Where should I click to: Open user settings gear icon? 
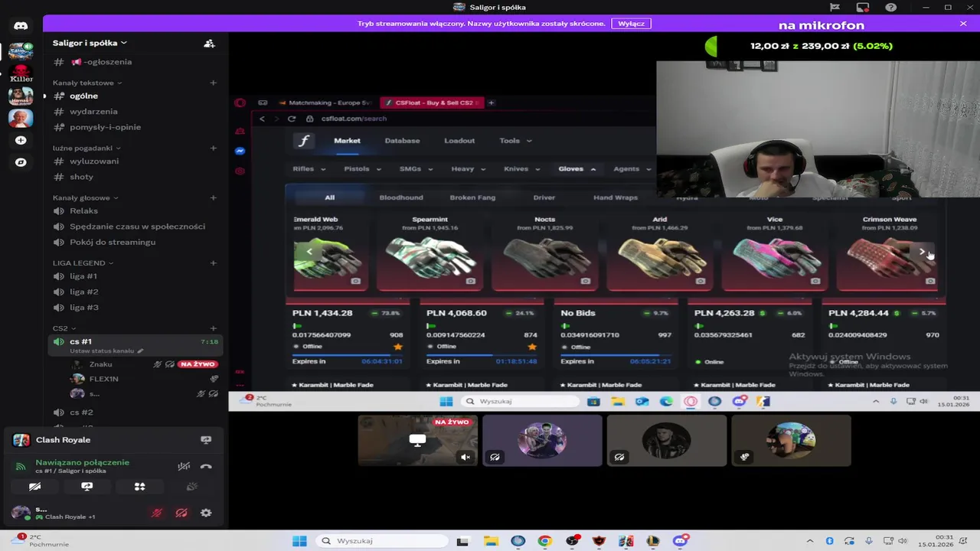[206, 514]
